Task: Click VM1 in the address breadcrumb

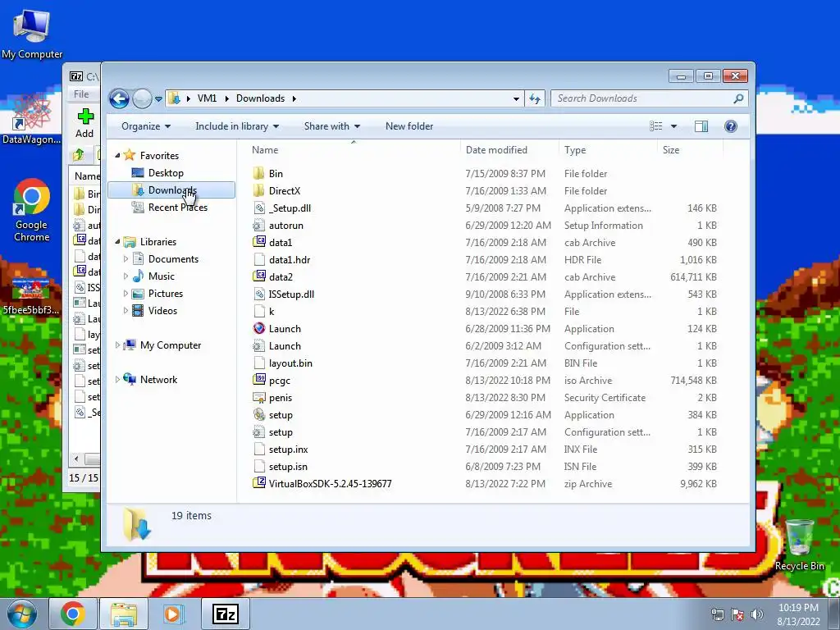Action: [207, 98]
